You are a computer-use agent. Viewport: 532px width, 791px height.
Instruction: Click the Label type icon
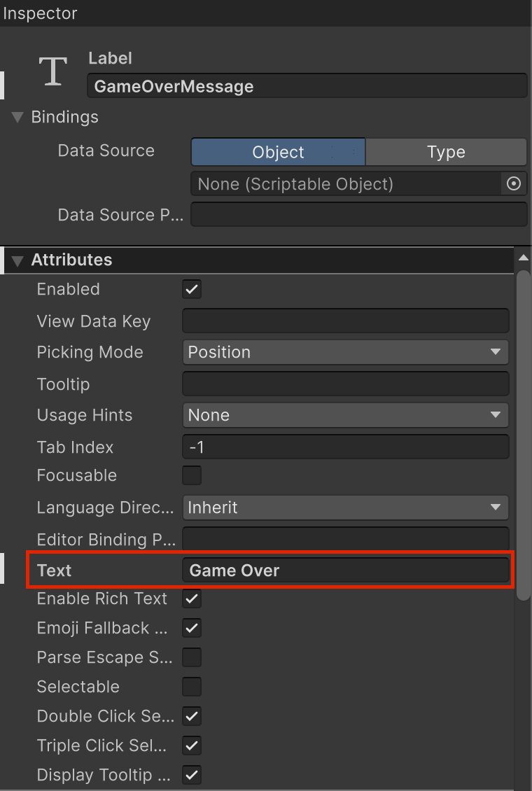(x=53, y=72)
